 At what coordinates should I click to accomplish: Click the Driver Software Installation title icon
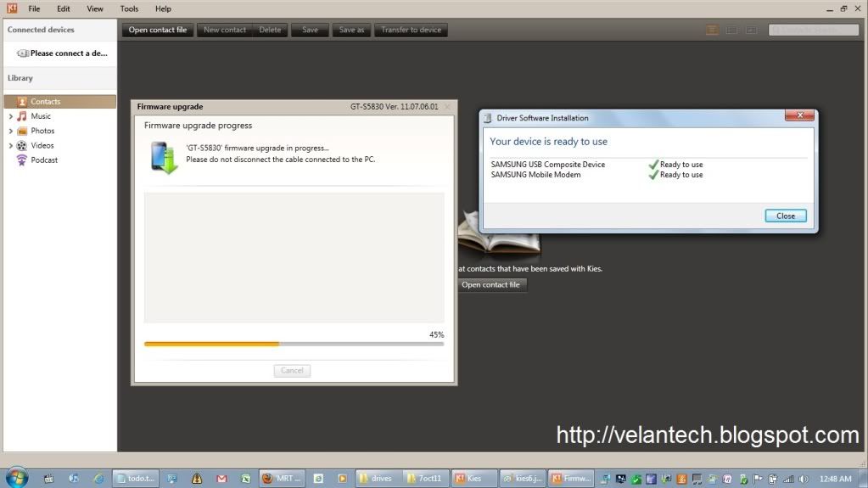pos(488,118)
